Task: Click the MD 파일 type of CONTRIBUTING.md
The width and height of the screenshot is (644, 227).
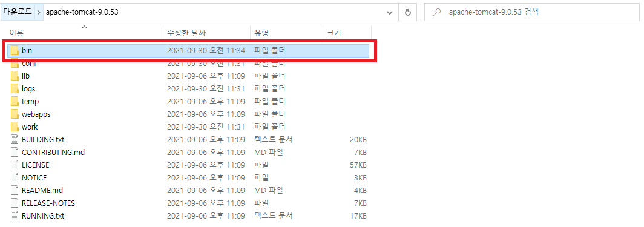Action: click(269, 153)
